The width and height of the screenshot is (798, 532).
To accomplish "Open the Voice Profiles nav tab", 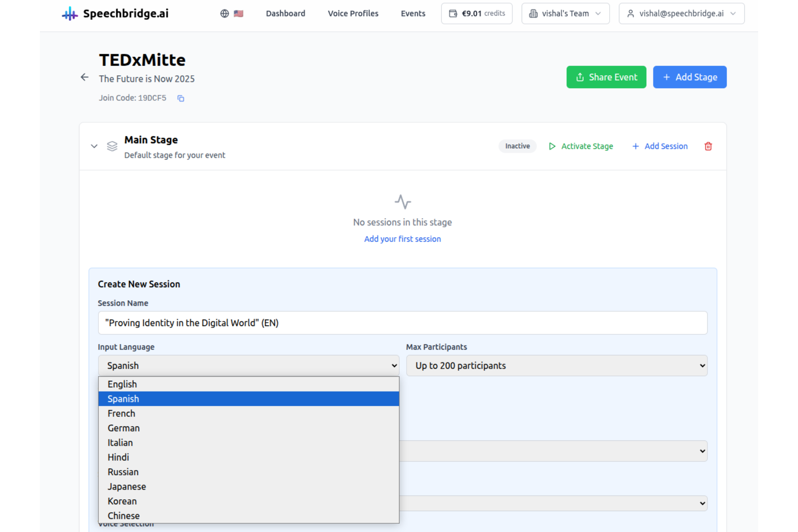I will point(353,14).
